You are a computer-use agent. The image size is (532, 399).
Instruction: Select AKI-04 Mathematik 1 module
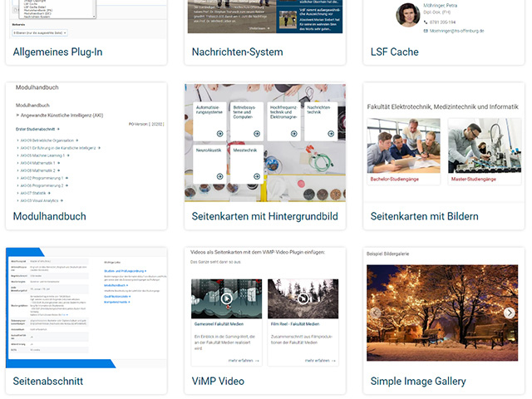40,163
